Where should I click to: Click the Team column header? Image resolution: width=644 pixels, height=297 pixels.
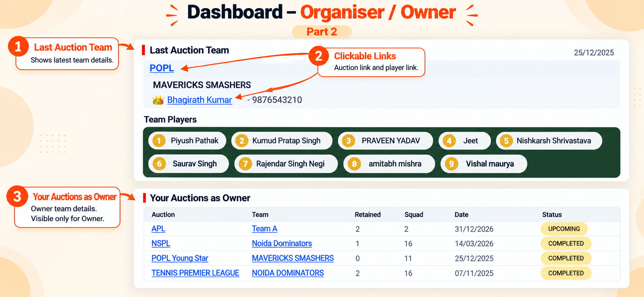pyautogui.click(x=260, y=215)
